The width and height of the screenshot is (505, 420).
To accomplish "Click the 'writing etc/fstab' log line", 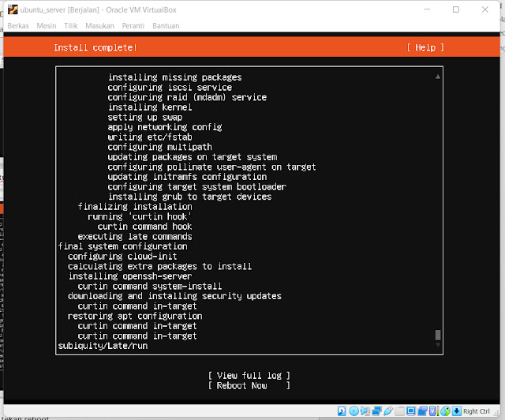I will point(150,137).
